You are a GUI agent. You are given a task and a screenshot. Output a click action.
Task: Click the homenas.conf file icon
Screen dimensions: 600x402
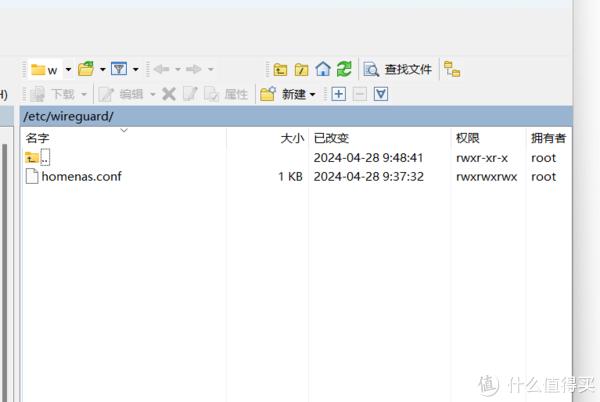click(x=32, y=176)
